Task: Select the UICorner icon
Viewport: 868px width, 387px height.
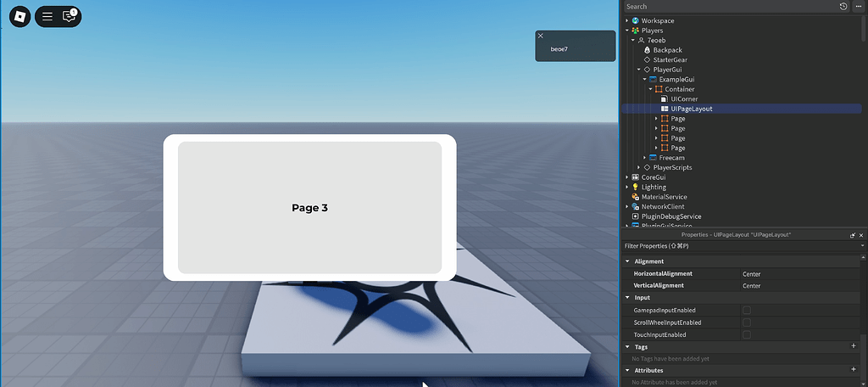Action: click(665, 98)
